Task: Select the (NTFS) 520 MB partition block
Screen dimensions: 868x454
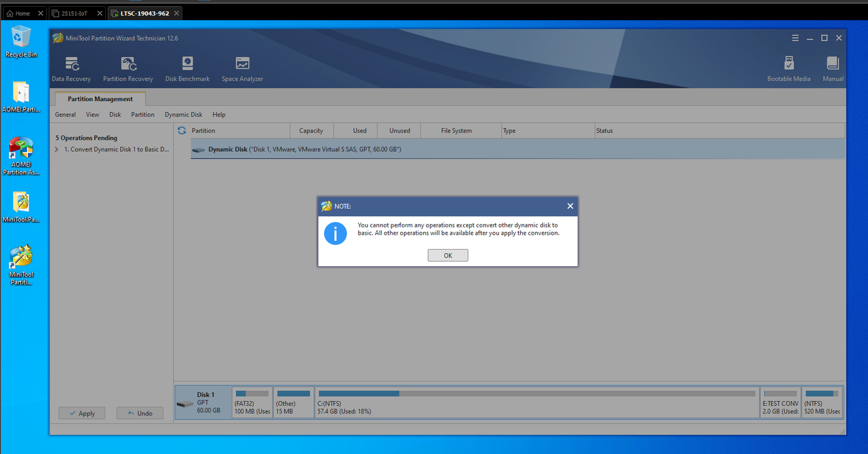Action: [x=822, y=402]
